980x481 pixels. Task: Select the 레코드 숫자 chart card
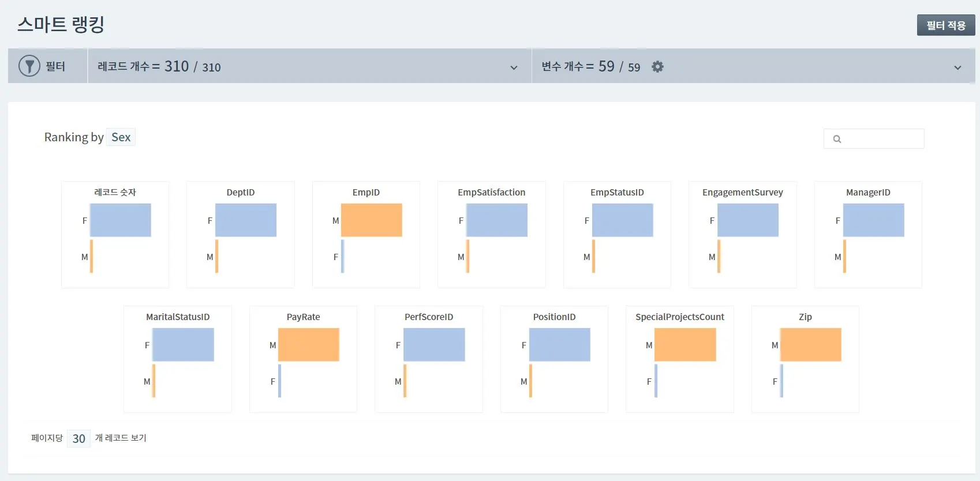coord(115,235)
